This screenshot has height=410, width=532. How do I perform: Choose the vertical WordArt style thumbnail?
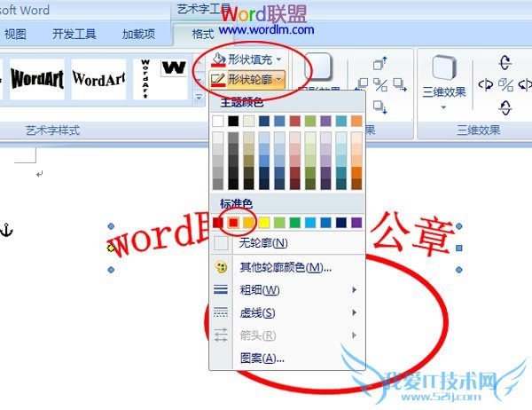145,79
